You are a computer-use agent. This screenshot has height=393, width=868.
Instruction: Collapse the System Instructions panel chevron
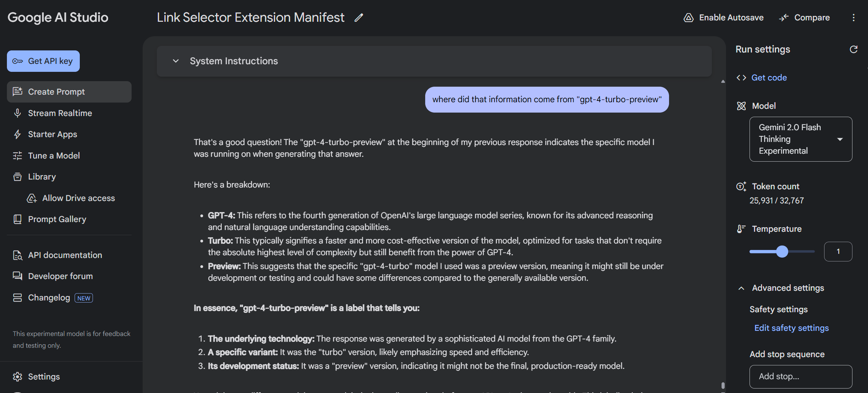(x=176, y=61)
